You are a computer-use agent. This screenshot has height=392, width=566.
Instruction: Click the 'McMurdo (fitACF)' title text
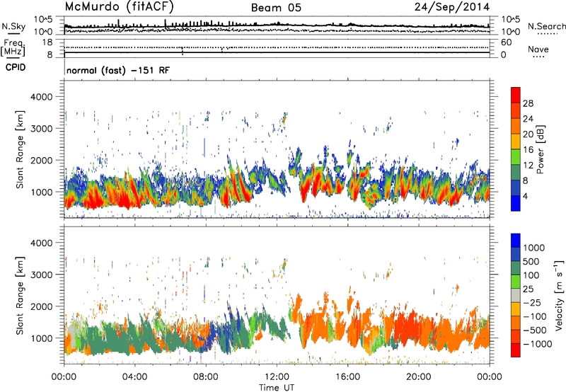[x=119, y=6]
